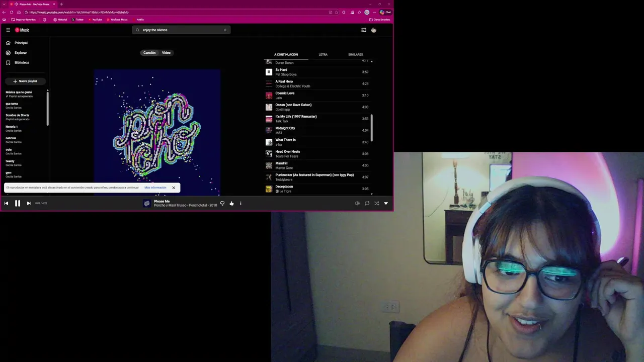The height and width of the screenshot is (362, 644).
Task: Go back in the browser
Action: click(4, 12)
